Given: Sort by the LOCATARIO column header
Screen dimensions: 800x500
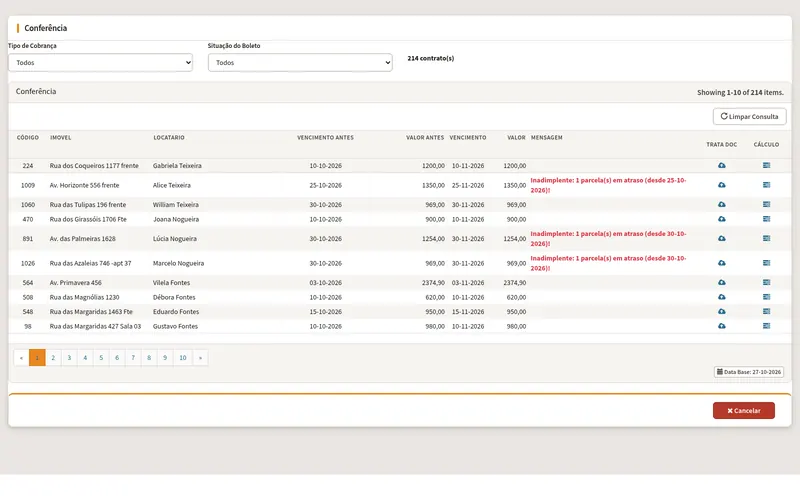Looking at the screenshot, I should pos(169,138).
